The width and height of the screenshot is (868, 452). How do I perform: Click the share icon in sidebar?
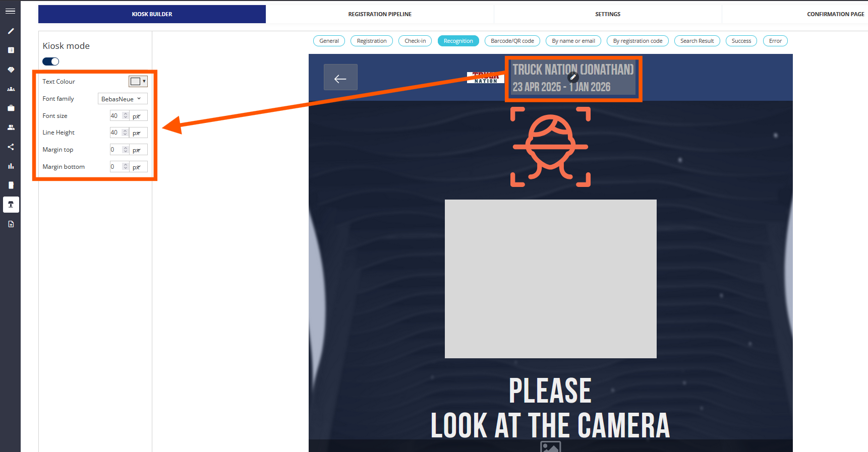coord(11,147)
